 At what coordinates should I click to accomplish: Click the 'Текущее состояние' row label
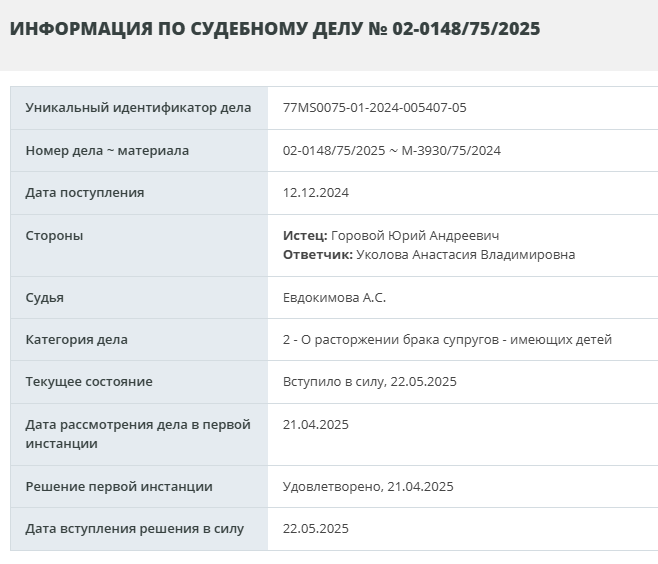point(89,382)
